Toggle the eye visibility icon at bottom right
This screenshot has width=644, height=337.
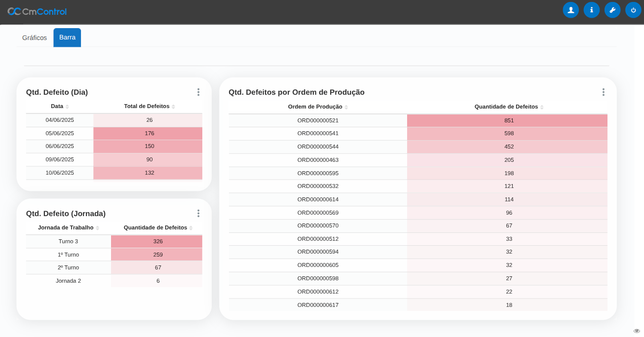(x=637, y=331)
